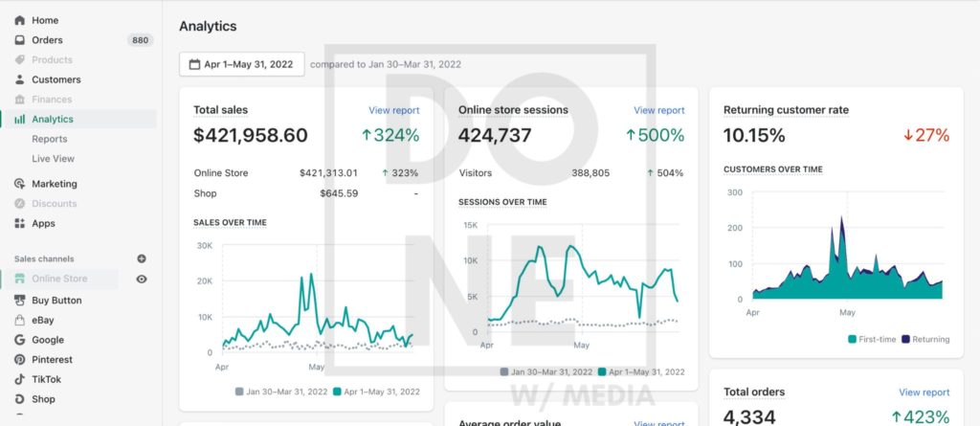Open Marketing section
This screenshot has width=980, height=426.
point(55,184)
